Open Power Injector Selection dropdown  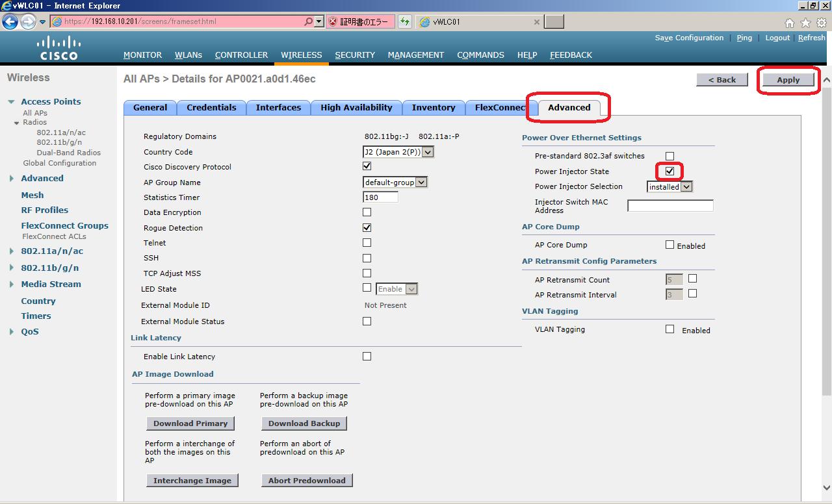coord(669,187)
